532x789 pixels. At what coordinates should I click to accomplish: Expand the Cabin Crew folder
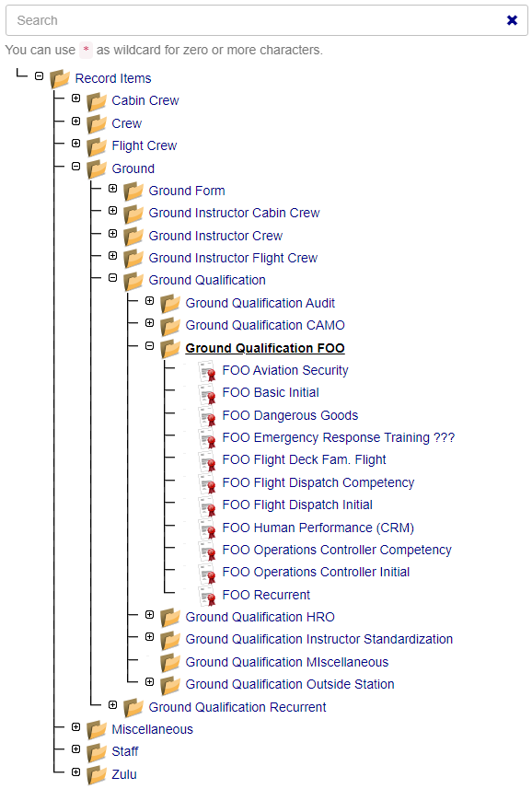pyautogui.click(x=75, y=99)
